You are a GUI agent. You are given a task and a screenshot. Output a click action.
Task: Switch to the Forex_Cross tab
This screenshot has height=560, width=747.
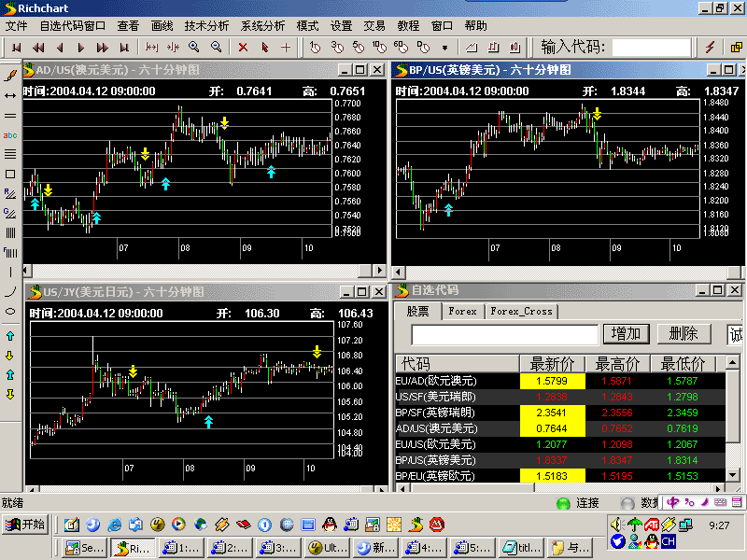pos(522,312)
